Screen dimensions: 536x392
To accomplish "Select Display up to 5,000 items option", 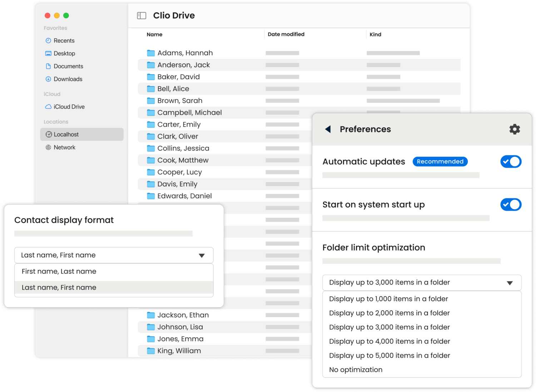I will pyautogui.click(x=389, y=356).
